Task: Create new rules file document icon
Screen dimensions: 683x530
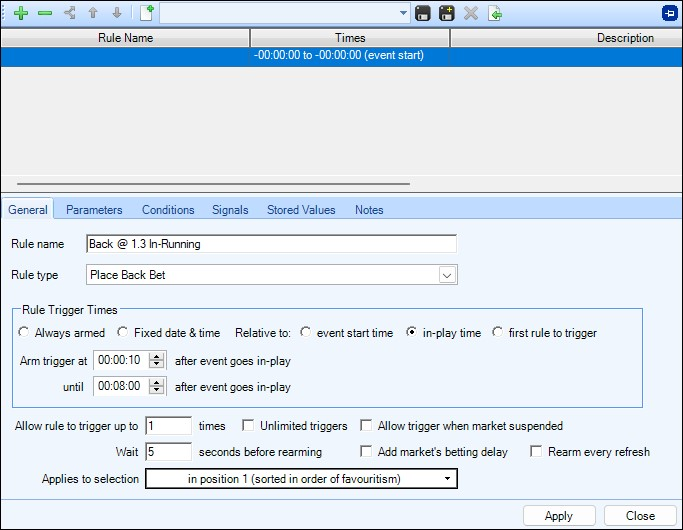Action: pyautogui.click(x=147, y=13)
